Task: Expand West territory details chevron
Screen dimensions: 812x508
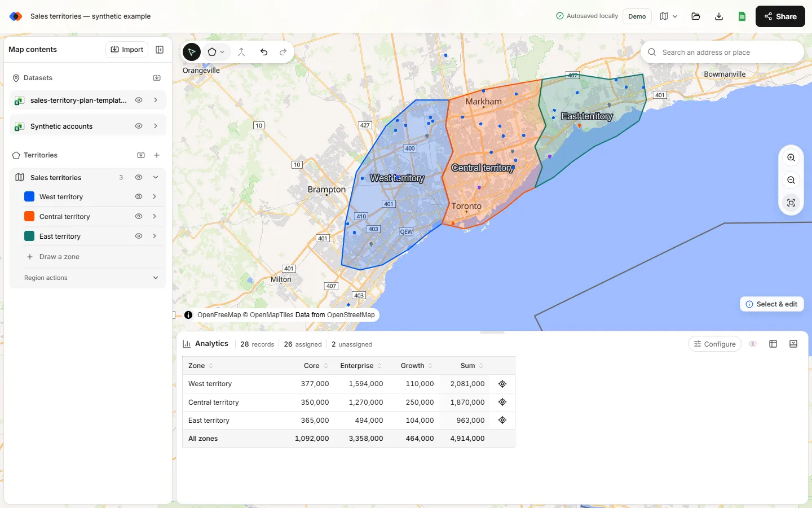Action: point(155,196)
